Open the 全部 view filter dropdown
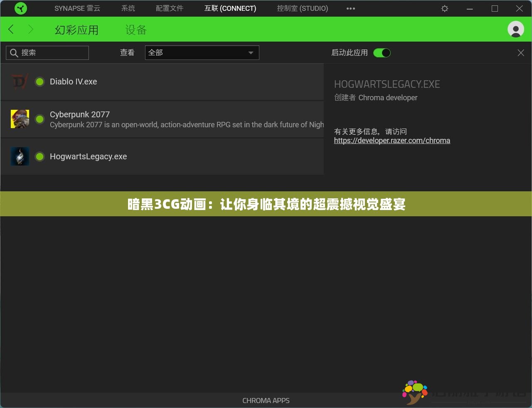The image size is (532, 408). click(x=202, y=53)
